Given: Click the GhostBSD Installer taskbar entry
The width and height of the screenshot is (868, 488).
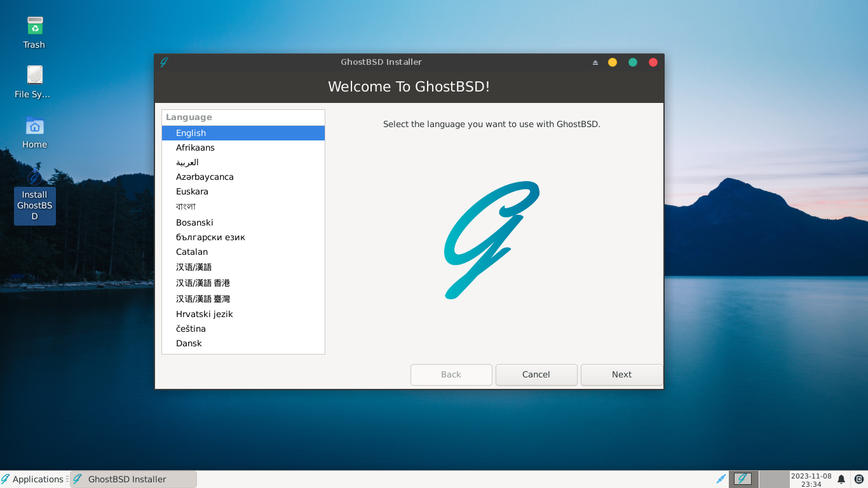Looking at the screenshot, I should (x=133, y=479).
